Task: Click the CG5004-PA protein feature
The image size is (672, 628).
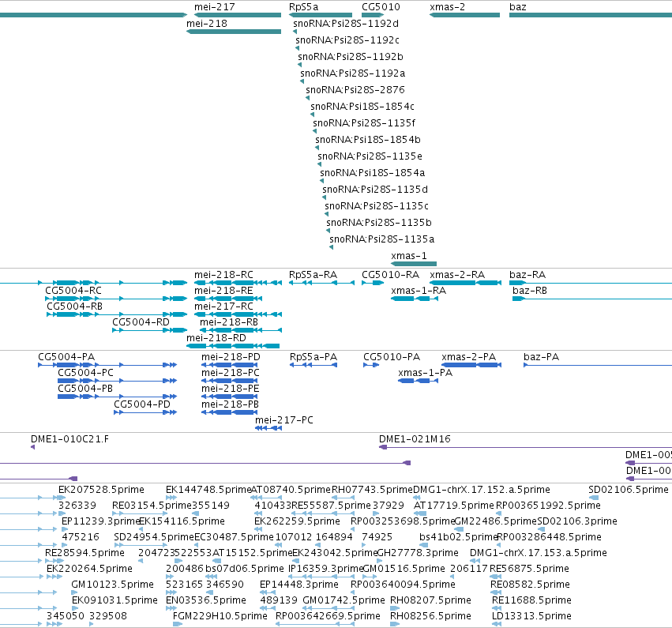Action: [x=107, y=365]
